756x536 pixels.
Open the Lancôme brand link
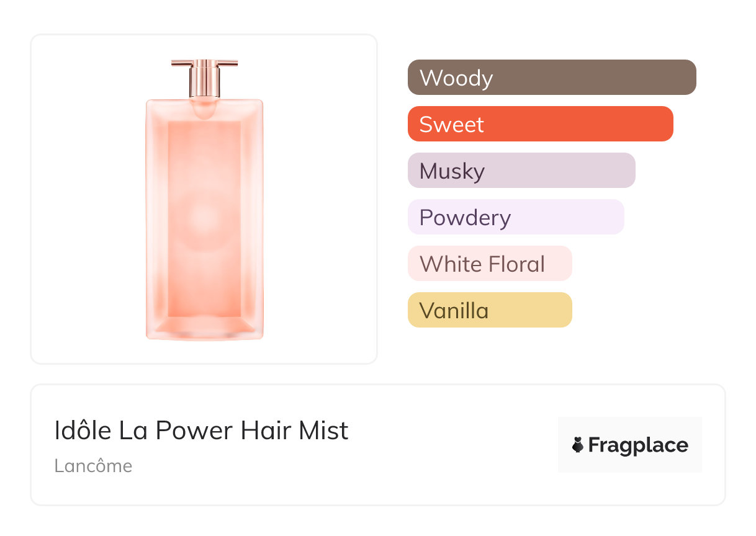[x=93, y=466]
